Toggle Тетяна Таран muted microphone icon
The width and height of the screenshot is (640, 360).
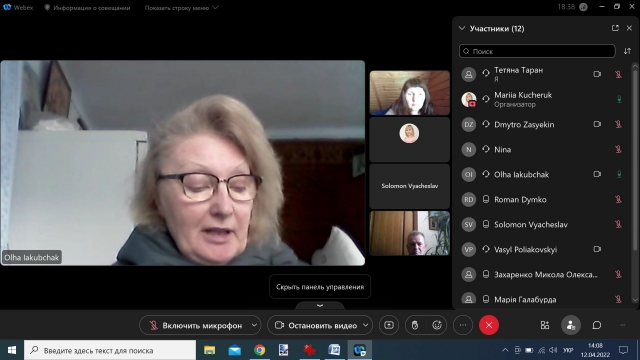click(x=618, y=74)
